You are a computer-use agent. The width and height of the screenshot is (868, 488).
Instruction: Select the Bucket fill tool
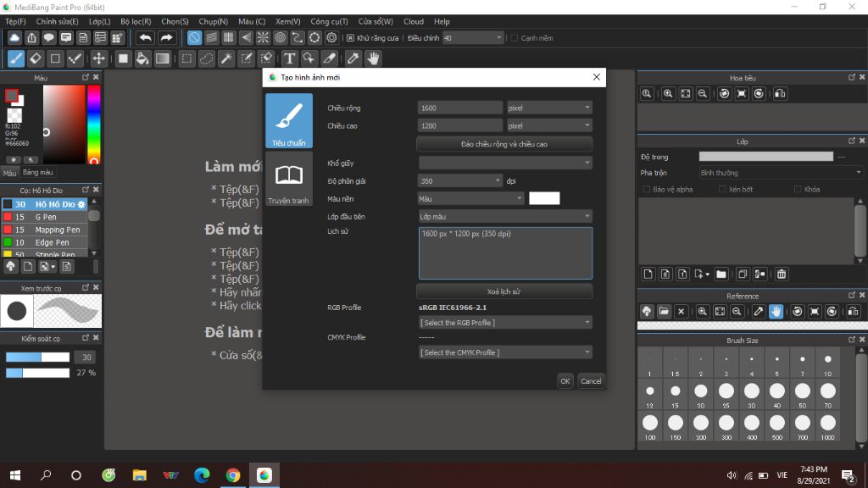coord(142,58)
